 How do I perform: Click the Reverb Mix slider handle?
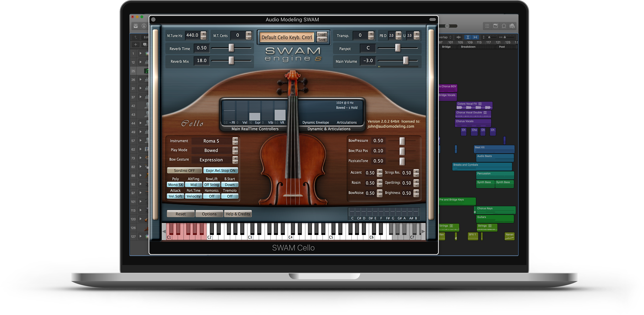(x=231, y=61)
